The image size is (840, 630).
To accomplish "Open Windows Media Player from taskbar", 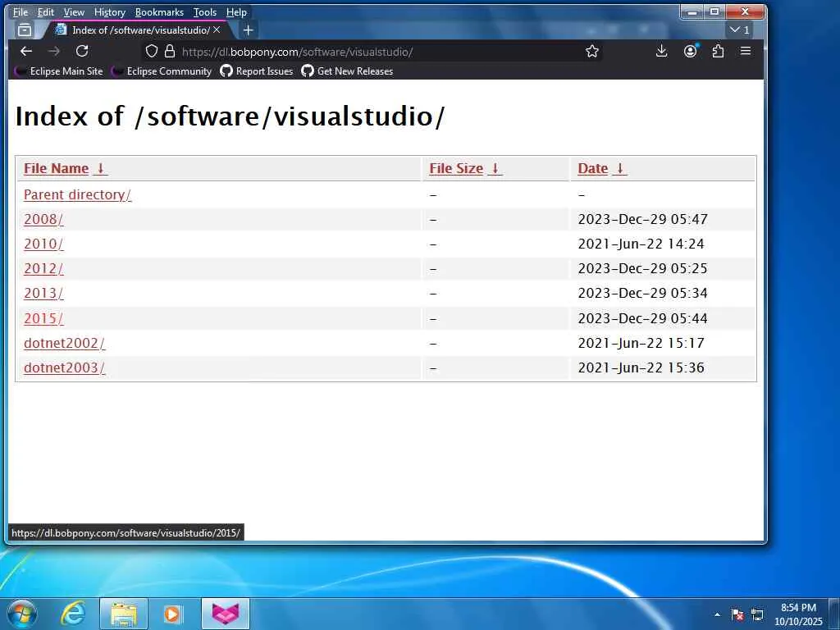I will 172,614.
